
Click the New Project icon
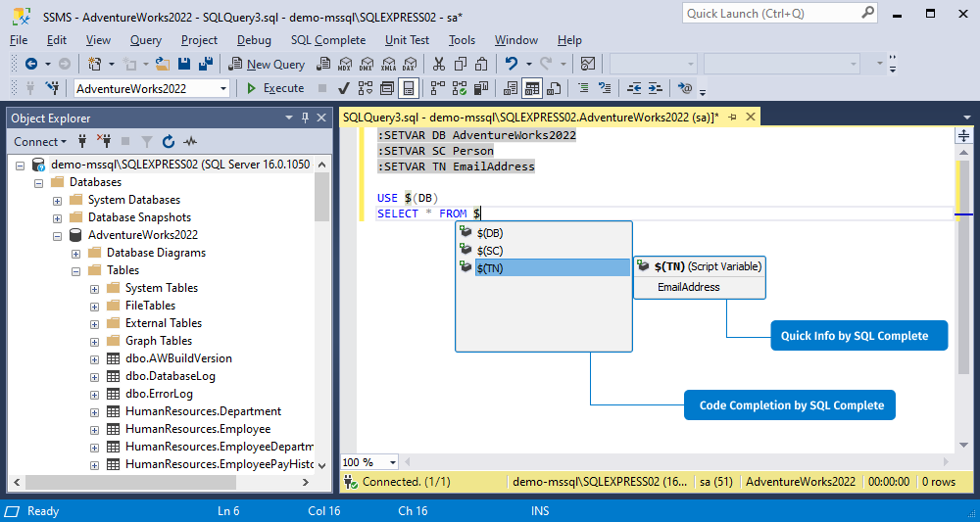pyautogui.click(x=94, y=64)
